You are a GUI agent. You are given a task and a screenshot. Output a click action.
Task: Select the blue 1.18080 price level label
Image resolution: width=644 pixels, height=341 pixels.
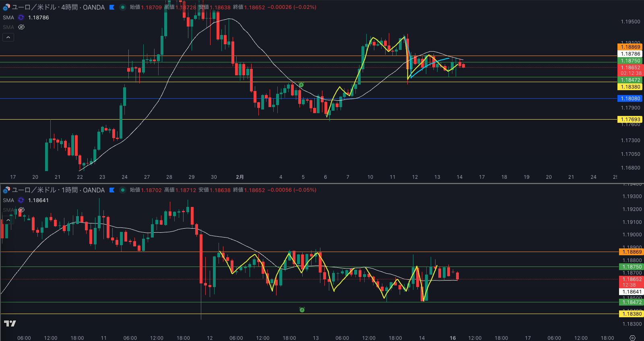click(x=630, y=99)
